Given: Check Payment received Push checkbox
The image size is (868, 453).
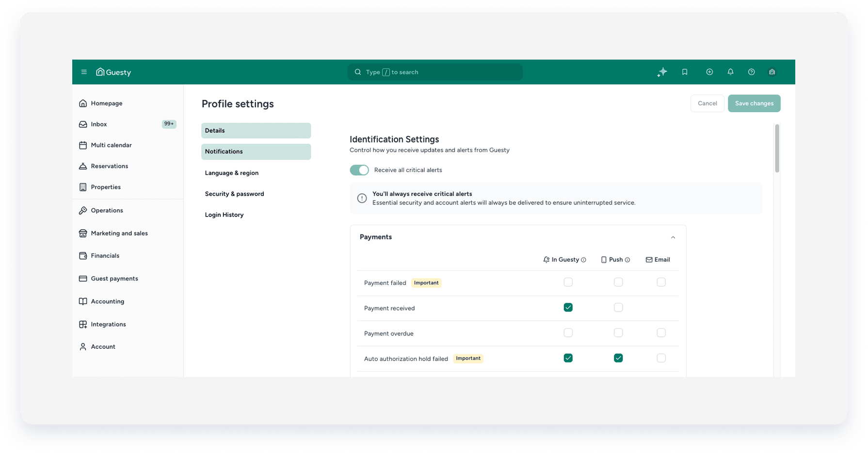Looking at the screenshot, I should point(618,307).
